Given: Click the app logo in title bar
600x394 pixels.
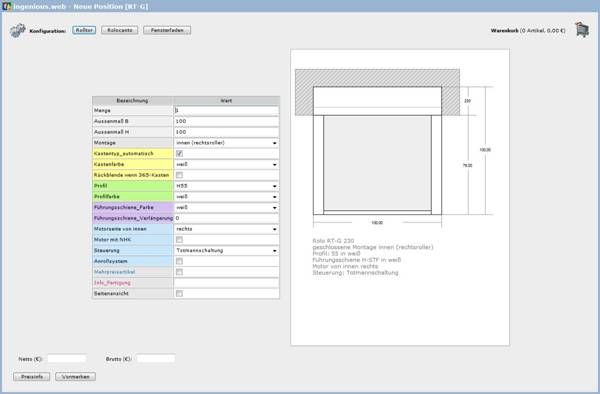Looking at the screenshot, I should click(7, 6).
